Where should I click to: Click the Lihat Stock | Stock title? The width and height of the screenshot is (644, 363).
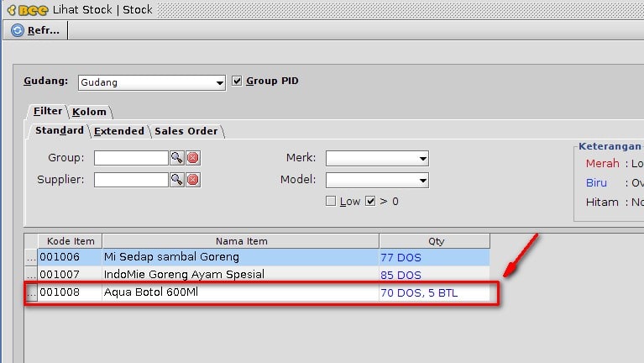tap(102, 9)
